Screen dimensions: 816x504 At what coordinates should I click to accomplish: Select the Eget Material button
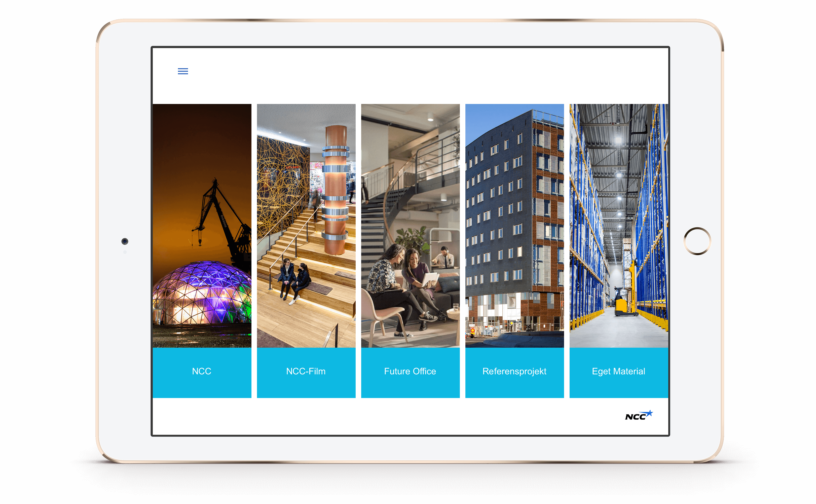(619, 373)
